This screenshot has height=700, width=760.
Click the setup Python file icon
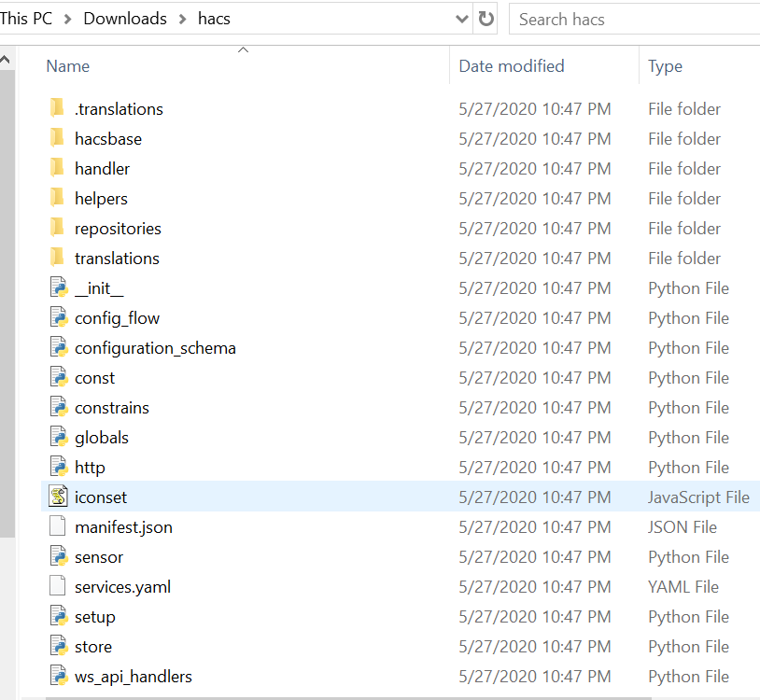[59, 616]
